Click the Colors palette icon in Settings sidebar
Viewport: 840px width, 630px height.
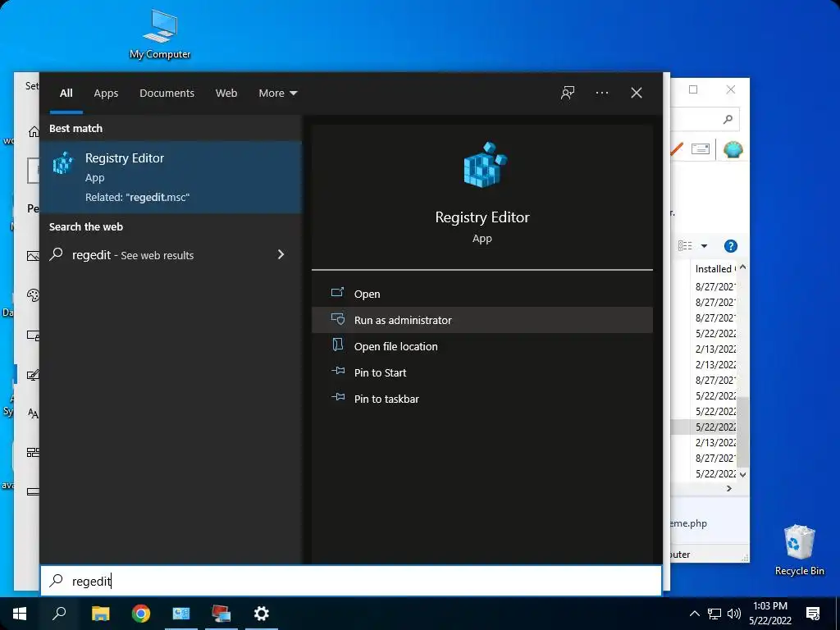pyautogui.click(x=33, y=295)
